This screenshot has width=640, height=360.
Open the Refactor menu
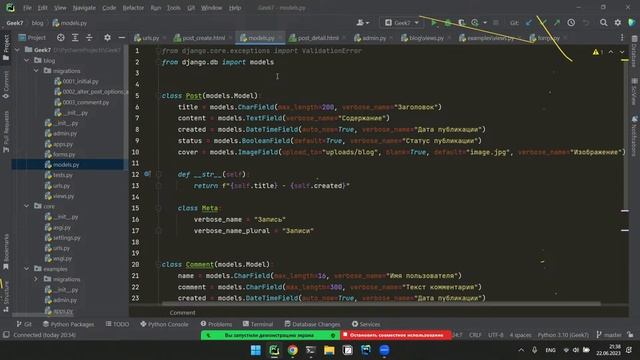(133, 8)
